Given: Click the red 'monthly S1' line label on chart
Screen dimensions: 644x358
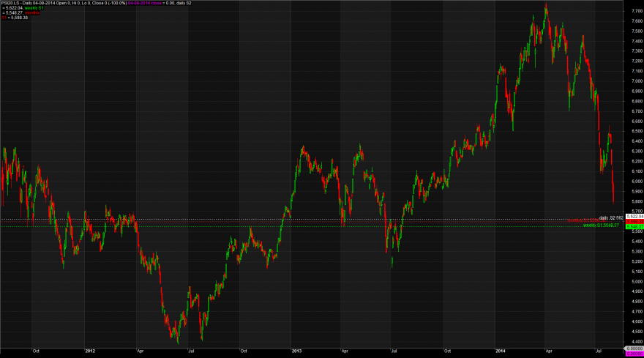Looking at the screenshot, I should (x=586, y=220).
